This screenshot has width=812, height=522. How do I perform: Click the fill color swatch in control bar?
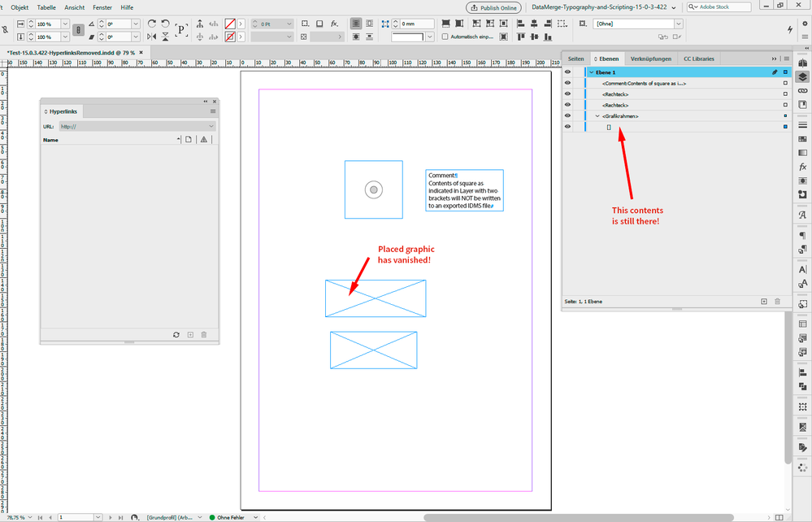click(x=230, y=24)
